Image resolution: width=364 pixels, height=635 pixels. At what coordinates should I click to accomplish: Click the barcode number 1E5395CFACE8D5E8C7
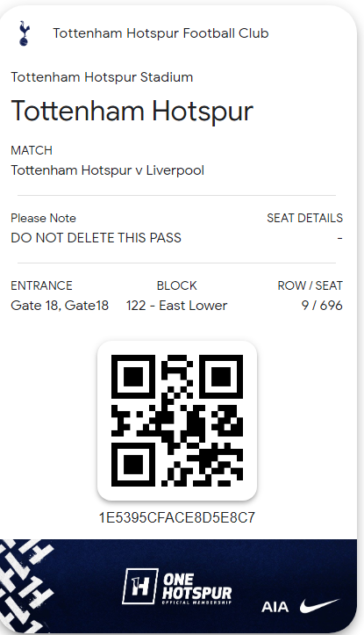pos(177,517)
